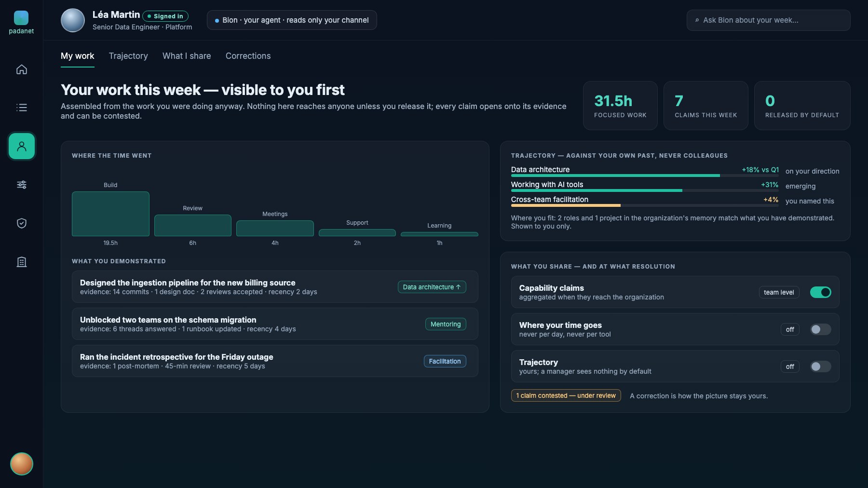The width and height of the screenshot is (868, 488).
Task: Click the Review time bar
Action: [192, 225]
